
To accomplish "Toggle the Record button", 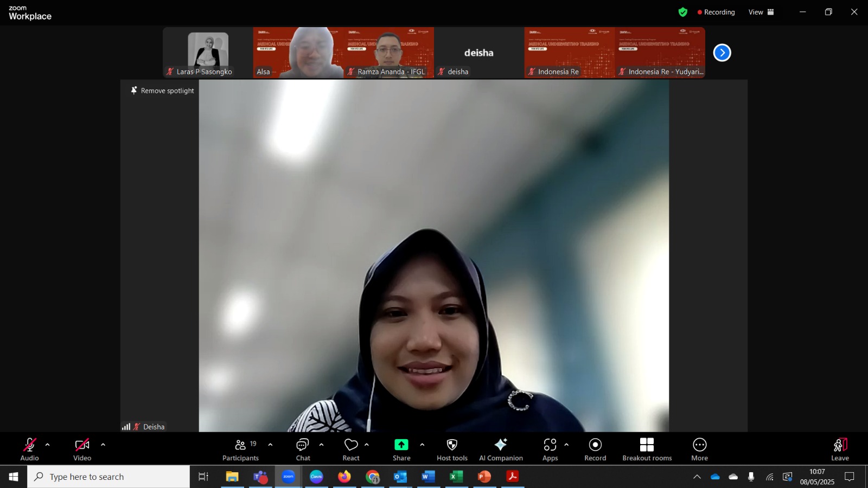I will pos(595,450).
